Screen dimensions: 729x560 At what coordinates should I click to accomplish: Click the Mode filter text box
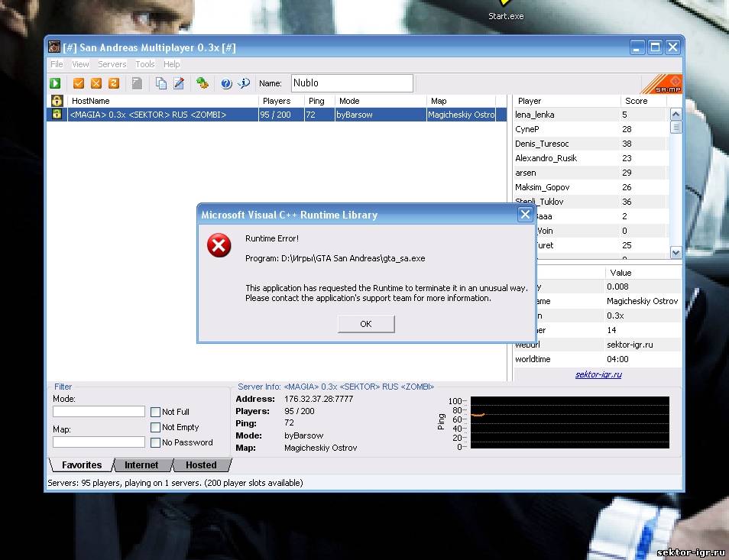(99, 411)
